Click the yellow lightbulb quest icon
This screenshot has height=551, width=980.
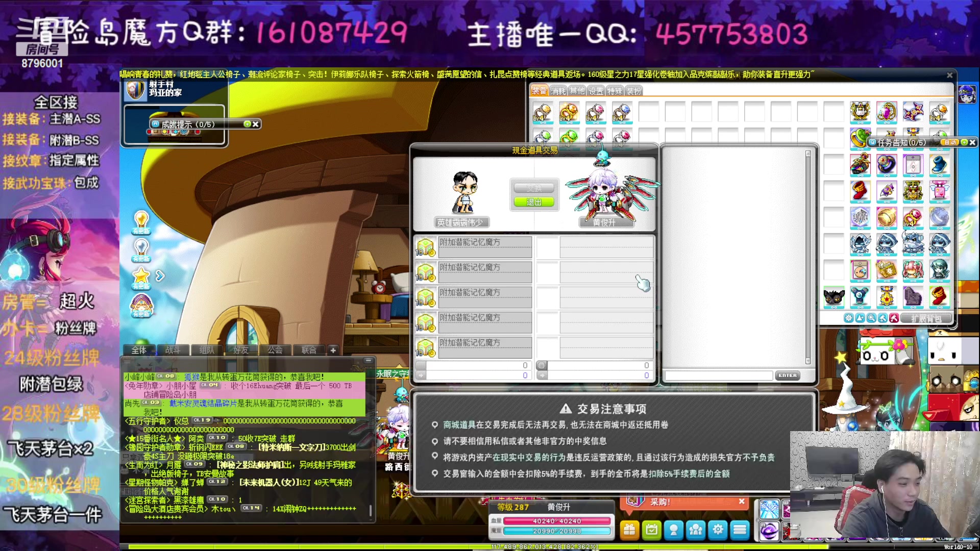pos(141,222)
